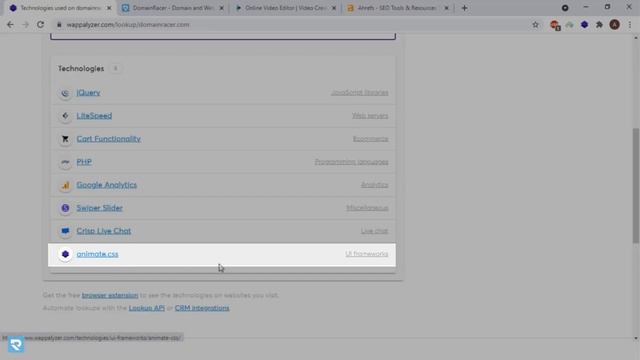Image resolution: width=640 pixels, height=360 pixels.
Task: Open the Web servers category link
Action: (370, 116)
